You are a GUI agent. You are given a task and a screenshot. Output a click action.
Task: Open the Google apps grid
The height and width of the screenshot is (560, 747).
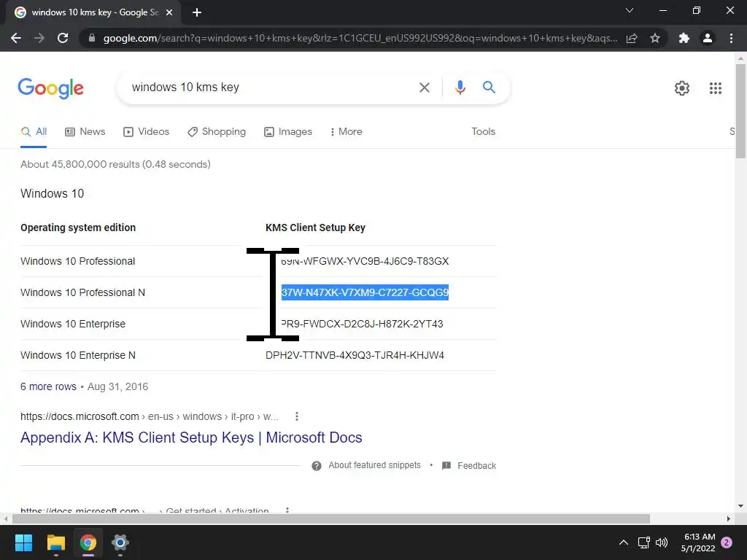click(x=716, y=88)
